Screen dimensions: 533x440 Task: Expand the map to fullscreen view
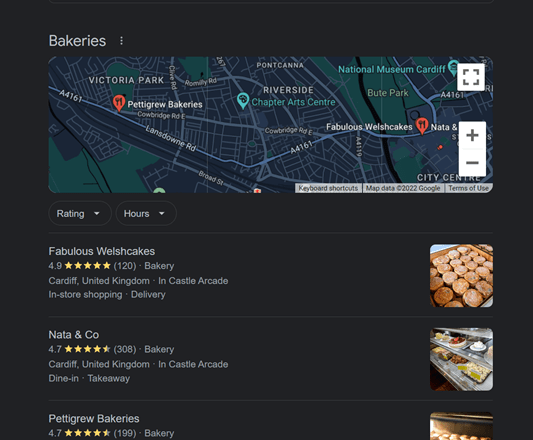tap(471, 77)
